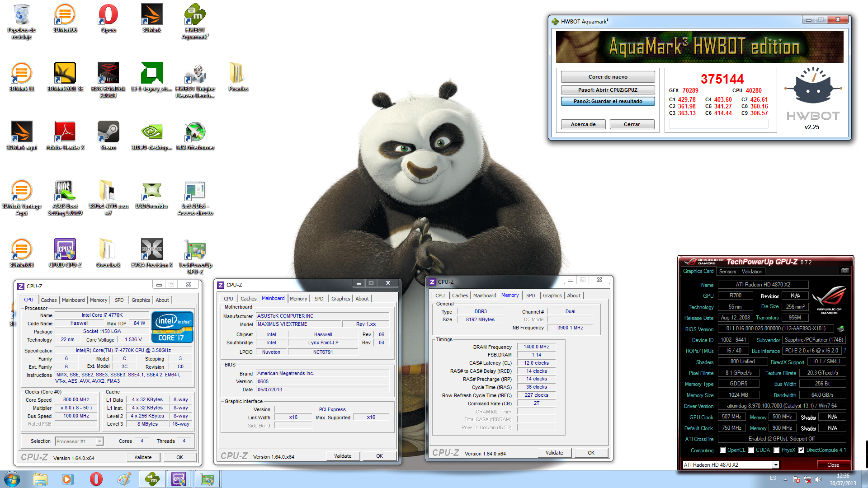The height and width of the screenshot is (488, 868).
Task: Open the TechPowerUp GPU-Z desktop shortcut
Action: 195,257
